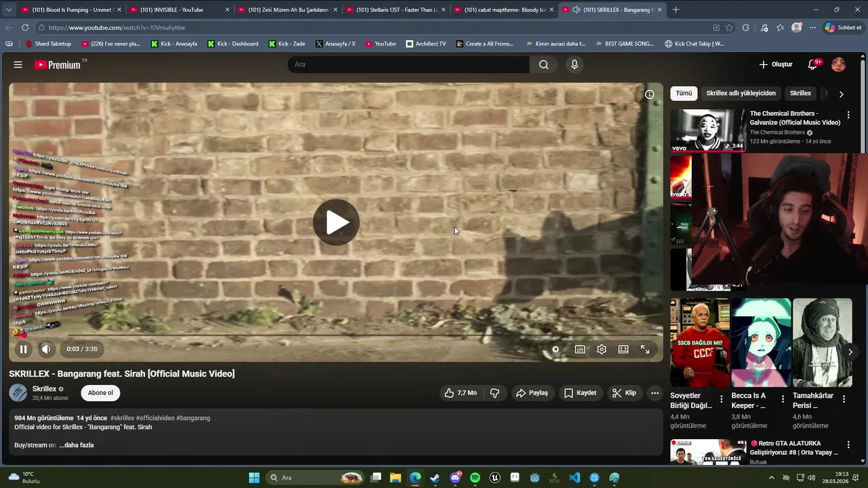Show the video info card icon
868x488 pixels.
650,95
